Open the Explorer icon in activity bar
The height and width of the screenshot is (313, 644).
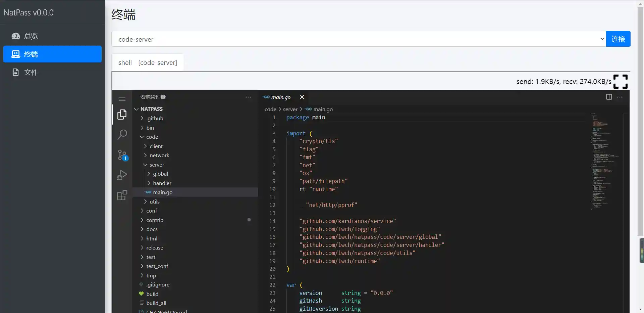(x=122, y=114)
